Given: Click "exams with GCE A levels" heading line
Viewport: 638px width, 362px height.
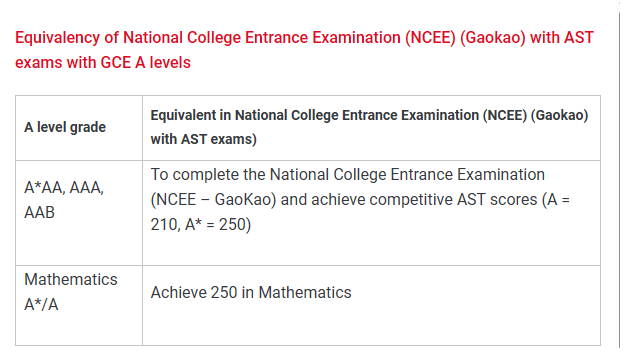Looking at the screenshot, I should click(x=103, y=62).
